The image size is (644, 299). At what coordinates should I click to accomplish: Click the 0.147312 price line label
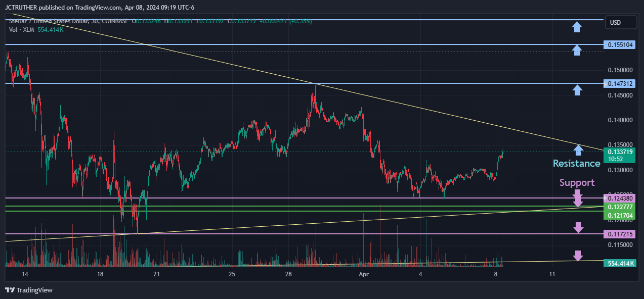[619, 83]
